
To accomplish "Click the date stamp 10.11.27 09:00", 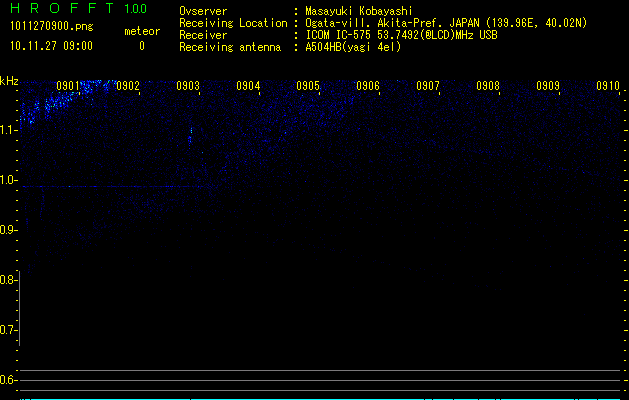I will (51, 46).
